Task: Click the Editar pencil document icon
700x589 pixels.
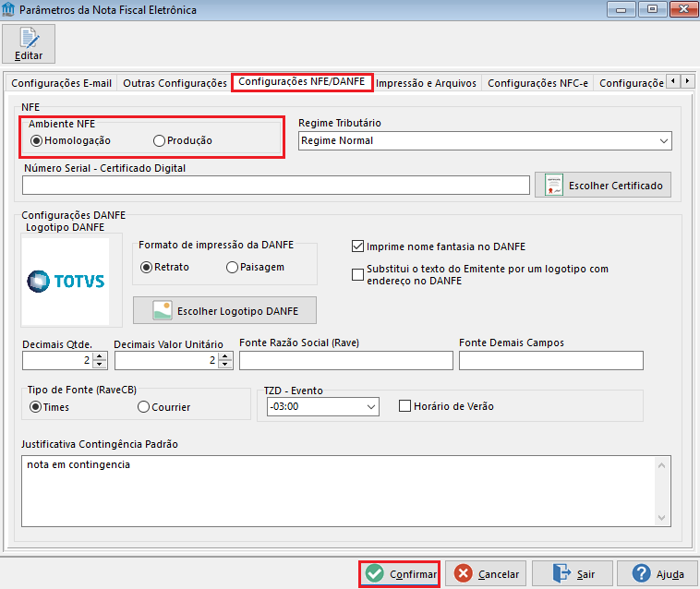Action: point(29,38)
